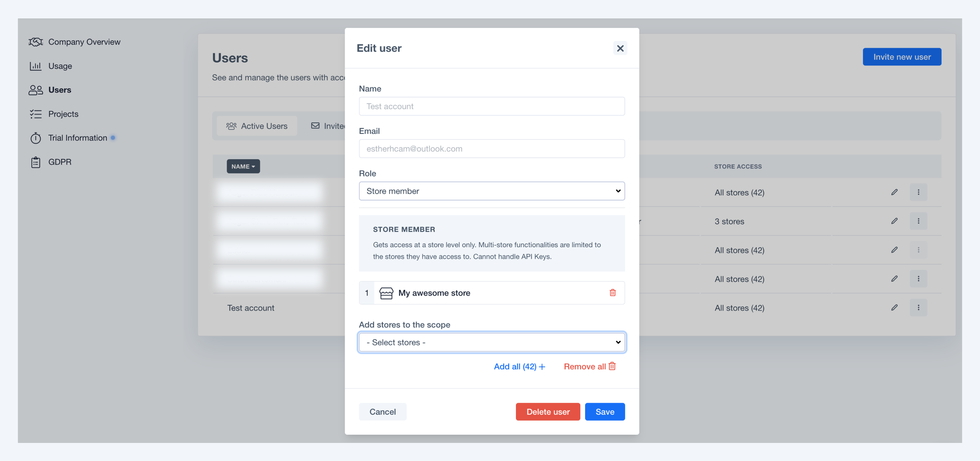Open the Role dropdown menu
This screenshot has height=461, width=980.
click(x=491, y=191)
